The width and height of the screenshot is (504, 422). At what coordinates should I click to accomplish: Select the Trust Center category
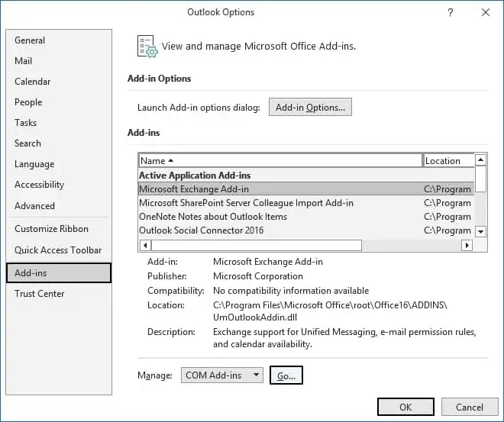coord(40,294)
